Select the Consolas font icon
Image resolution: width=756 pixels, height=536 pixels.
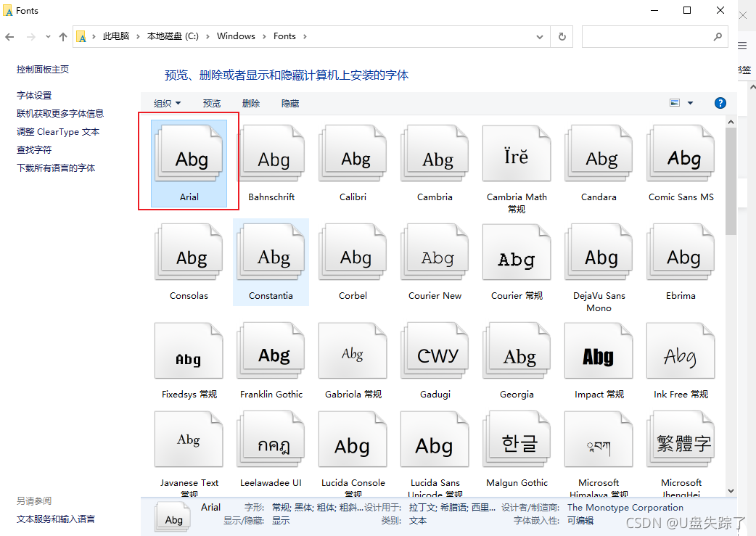coord(189,252)
